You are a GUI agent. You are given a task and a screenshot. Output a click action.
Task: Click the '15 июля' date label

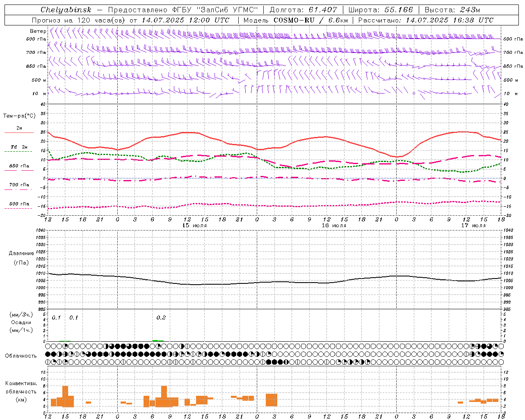click(x=194, y=226)
